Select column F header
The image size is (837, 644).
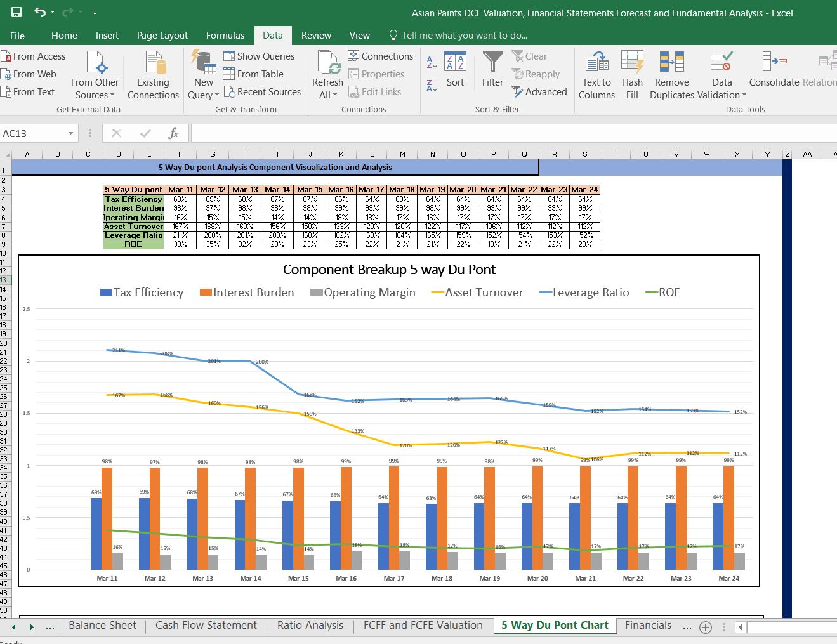[x=180, y=154]
